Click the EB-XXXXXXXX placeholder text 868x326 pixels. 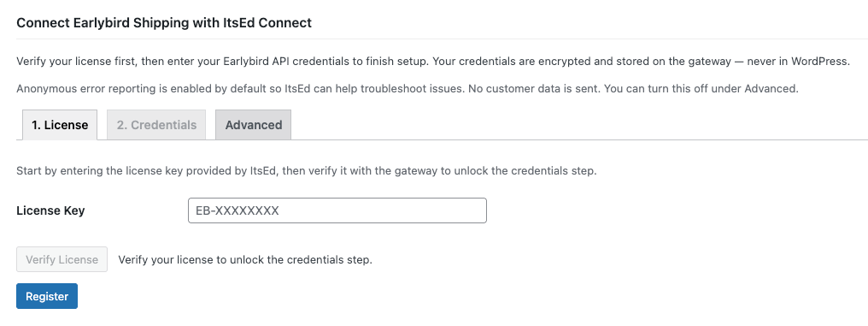(x=238, y=210)
